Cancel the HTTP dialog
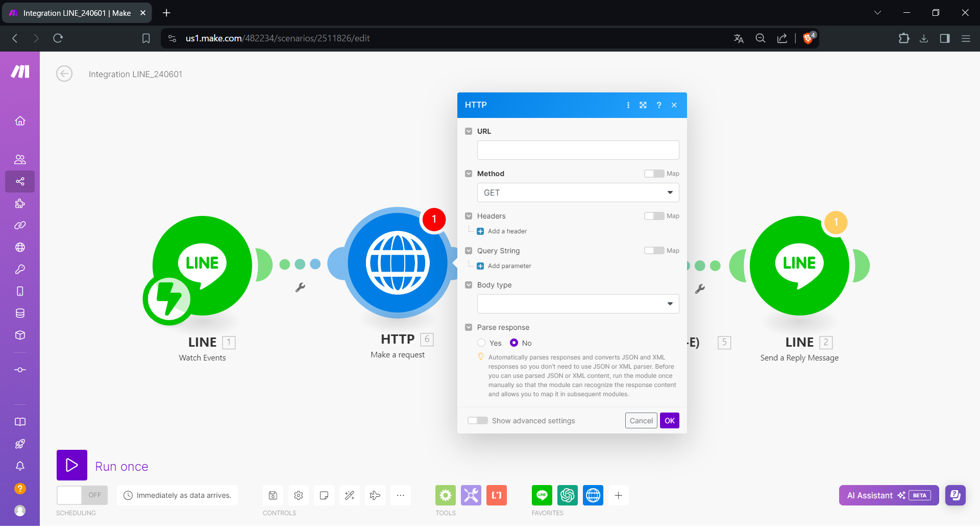The height and width of the screenshot is (531, 980). pos(641,421)
